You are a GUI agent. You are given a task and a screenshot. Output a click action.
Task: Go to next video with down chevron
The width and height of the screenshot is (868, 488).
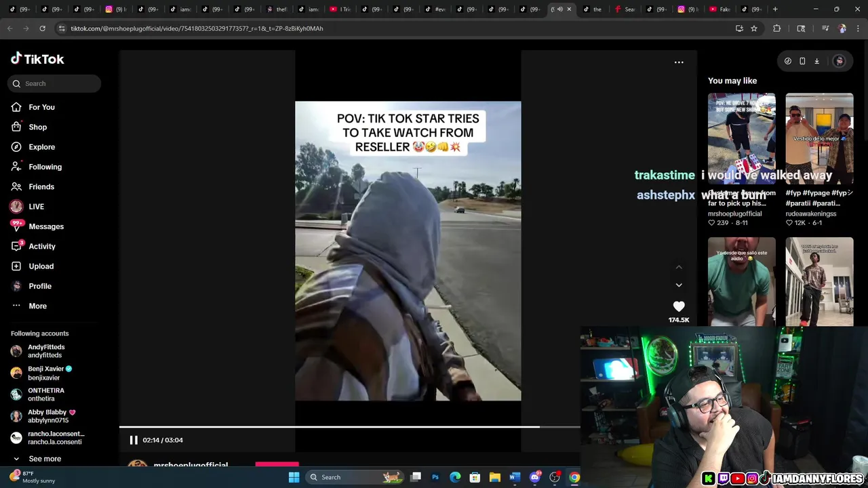click(x=679, y=285)
